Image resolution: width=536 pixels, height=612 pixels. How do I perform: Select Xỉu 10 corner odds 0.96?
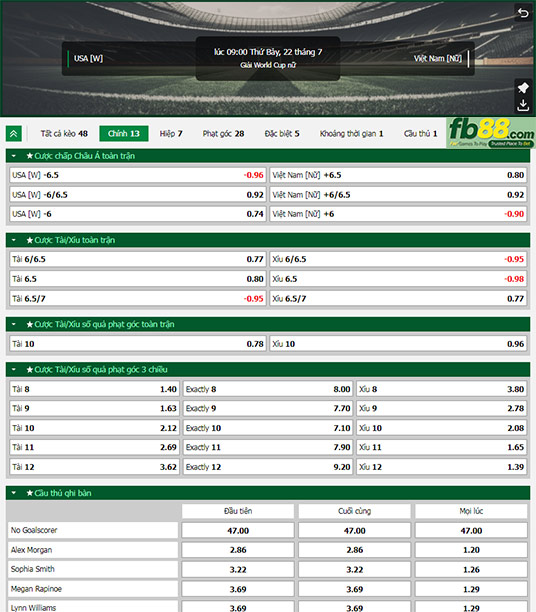point(398,344)
